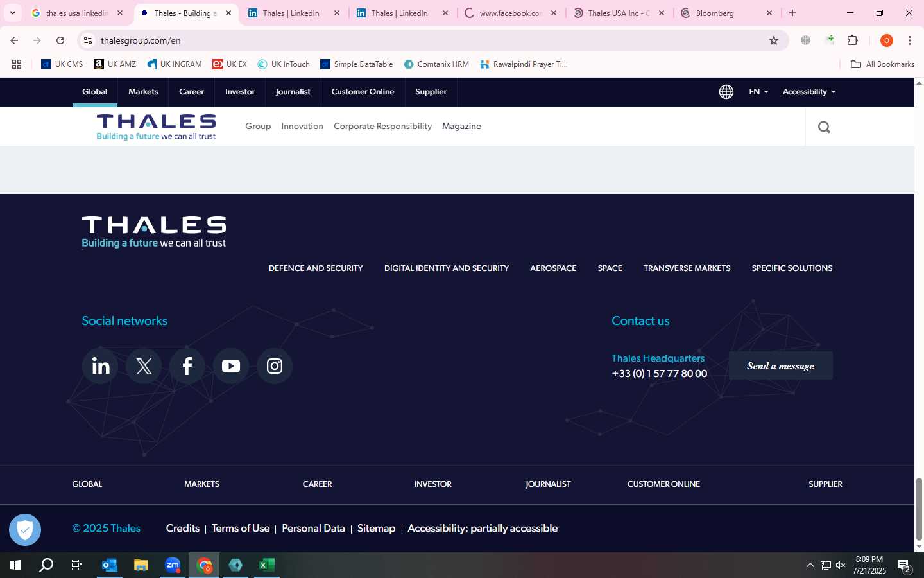Click view site information icon in address bar
Image resolution: width=924 pixels, height=578 pixels.
point(88,40)
